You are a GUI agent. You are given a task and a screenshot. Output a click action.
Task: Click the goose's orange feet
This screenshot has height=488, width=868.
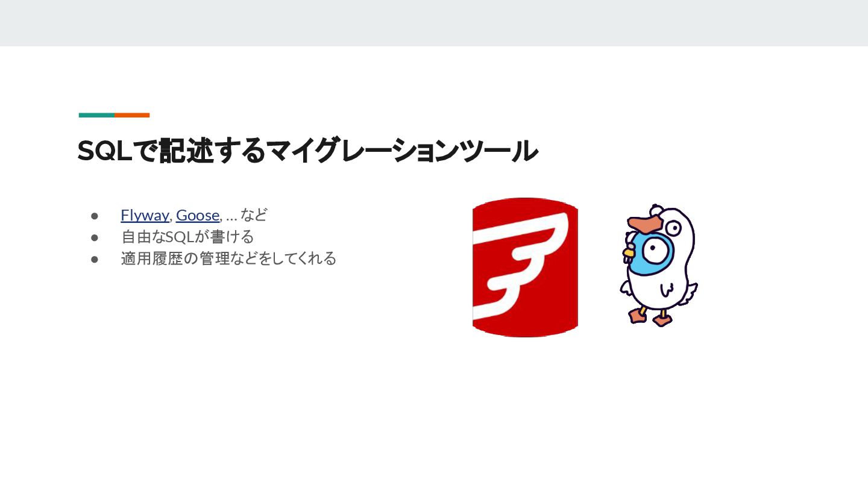point(649,317)
